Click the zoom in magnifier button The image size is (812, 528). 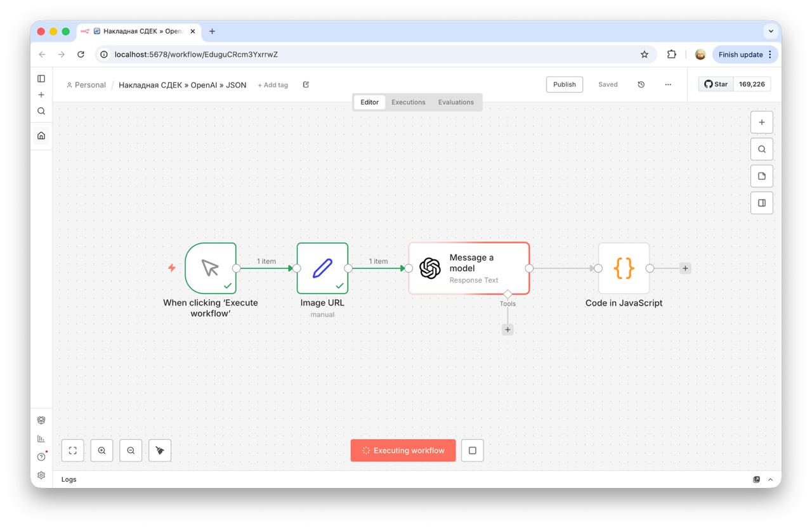[101, 451]
